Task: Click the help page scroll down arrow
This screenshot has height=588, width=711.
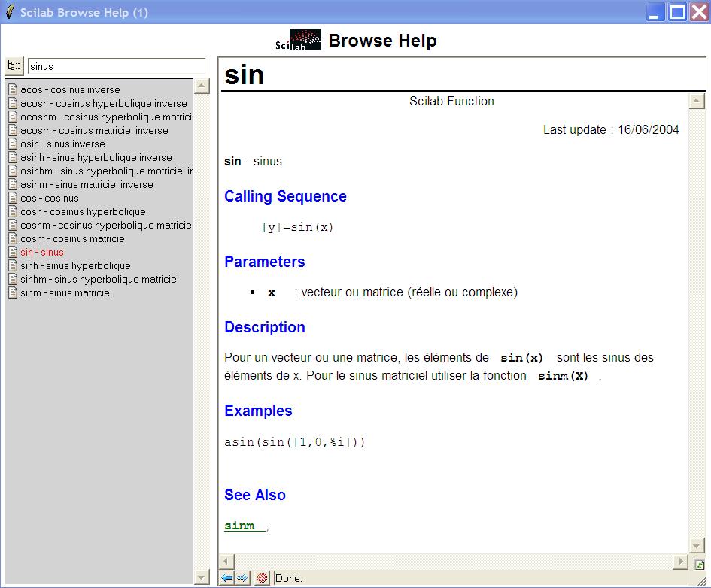Action: tap(697, 544)
